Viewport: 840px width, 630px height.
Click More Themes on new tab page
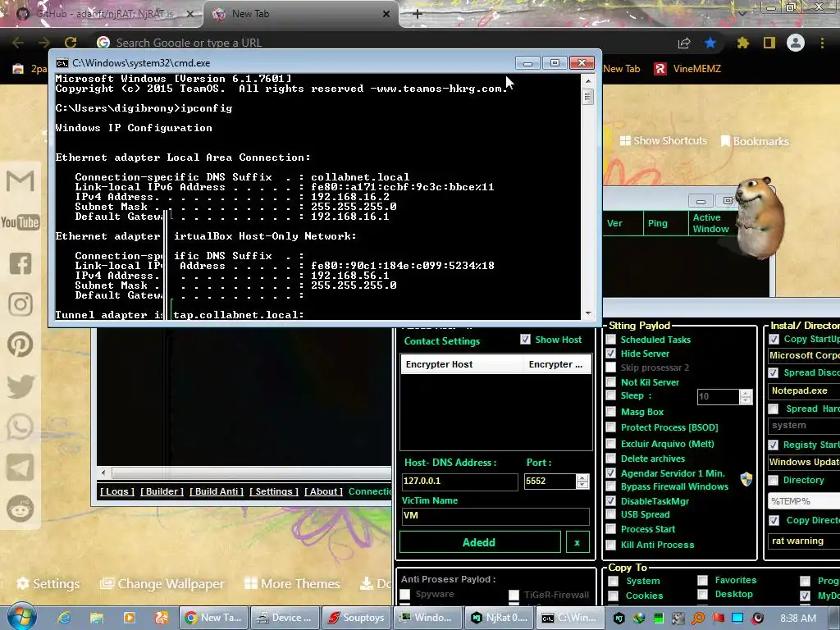(292, 583)
